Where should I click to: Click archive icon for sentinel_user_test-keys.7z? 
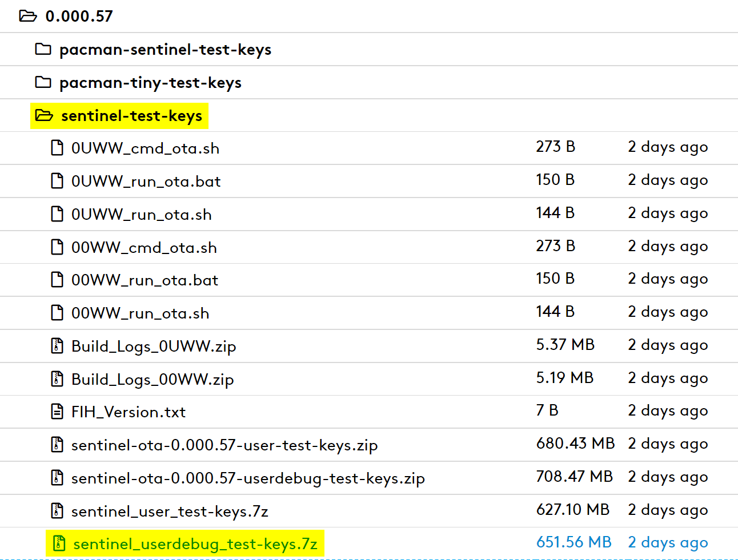[x=57, y=511]
